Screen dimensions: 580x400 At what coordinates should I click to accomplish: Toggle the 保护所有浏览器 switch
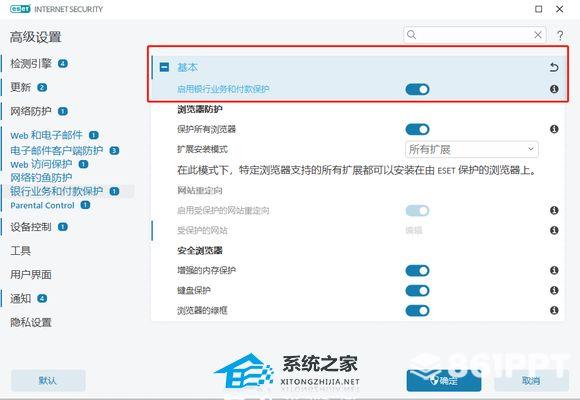coord(417,129)
